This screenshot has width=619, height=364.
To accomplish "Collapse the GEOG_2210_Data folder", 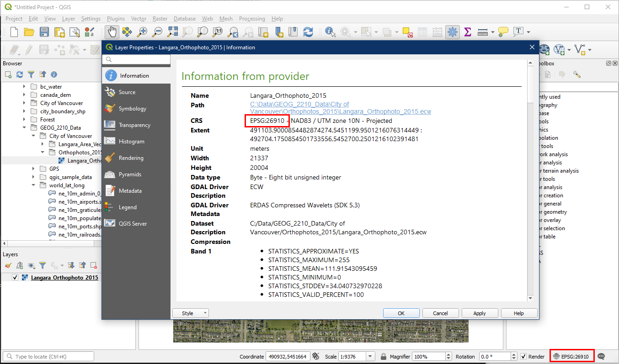I will [x=25, y=128].
